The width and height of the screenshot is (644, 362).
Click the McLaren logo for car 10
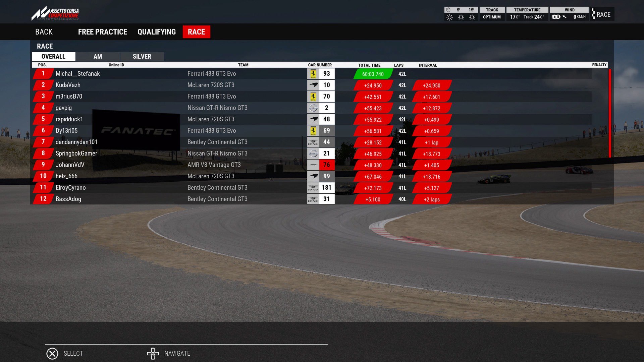click(x=313, y=85)
